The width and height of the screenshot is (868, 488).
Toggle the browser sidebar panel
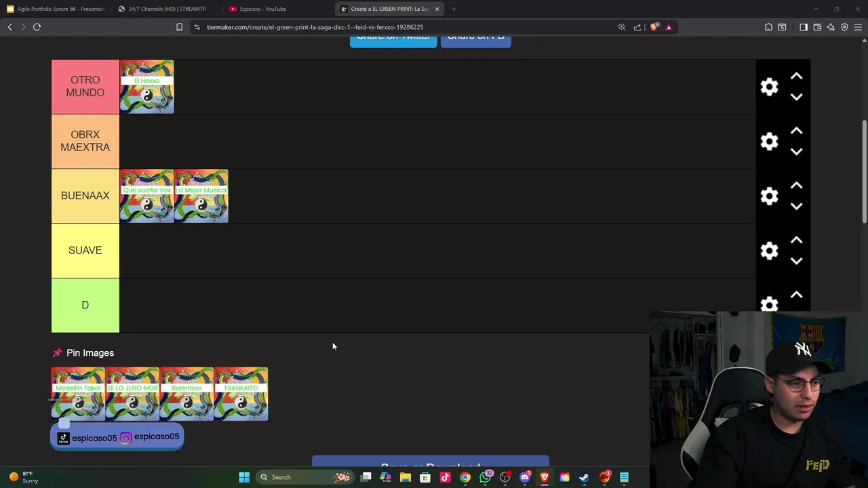[804, 27]
